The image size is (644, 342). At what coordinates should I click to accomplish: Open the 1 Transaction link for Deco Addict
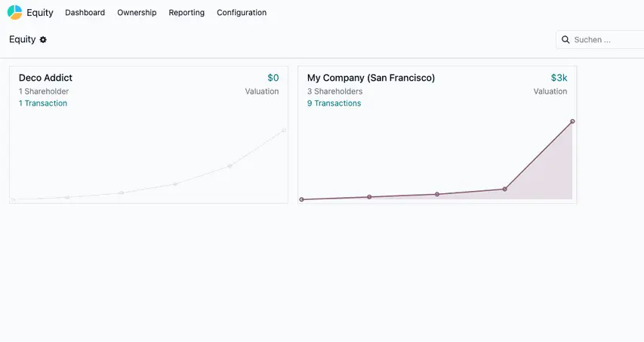tap(43, 103)
